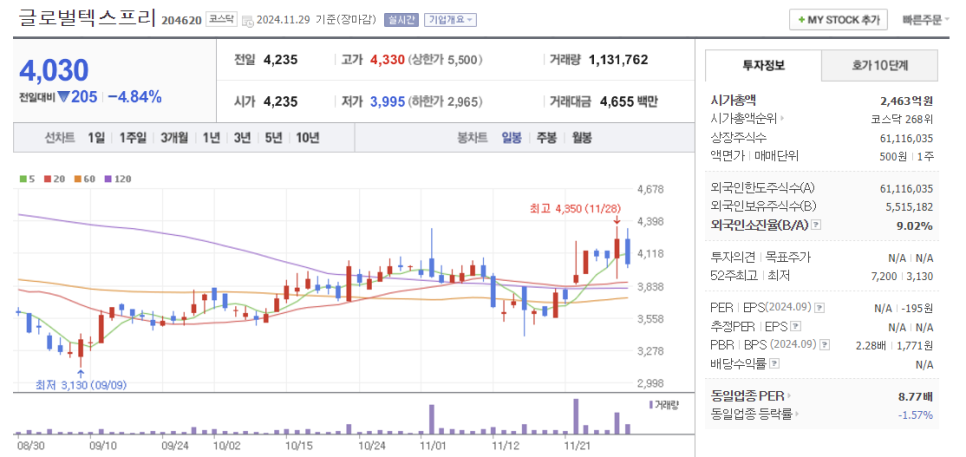The width and height of the screenshot is (966, 457).
Task: Click the orange 60-day moving average swatch
Action: tap(78, 179)
